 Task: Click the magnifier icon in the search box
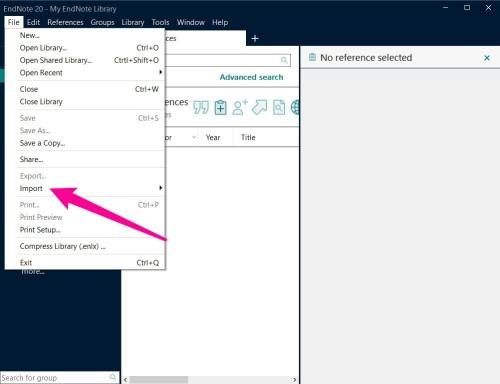coord(284,60)
